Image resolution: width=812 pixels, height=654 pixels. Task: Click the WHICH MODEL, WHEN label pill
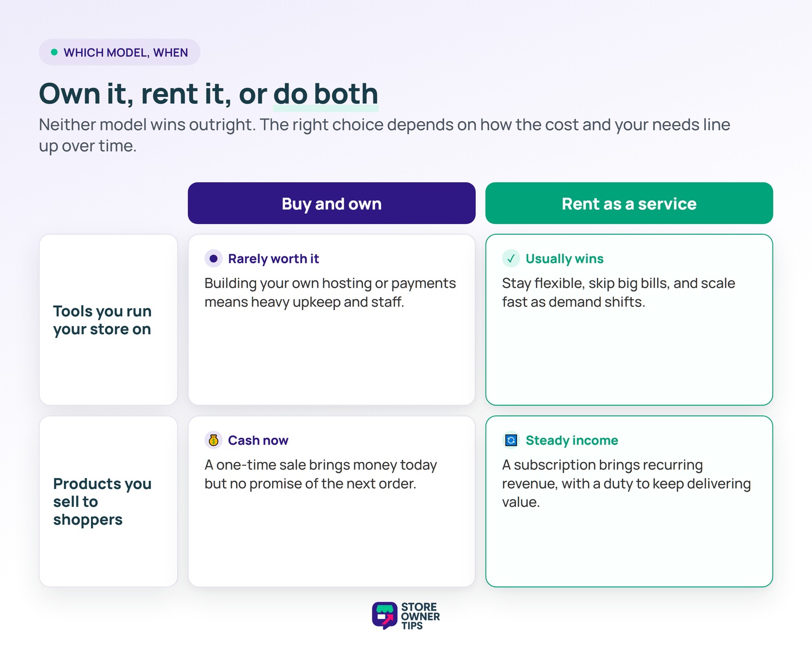click(120, 52)
